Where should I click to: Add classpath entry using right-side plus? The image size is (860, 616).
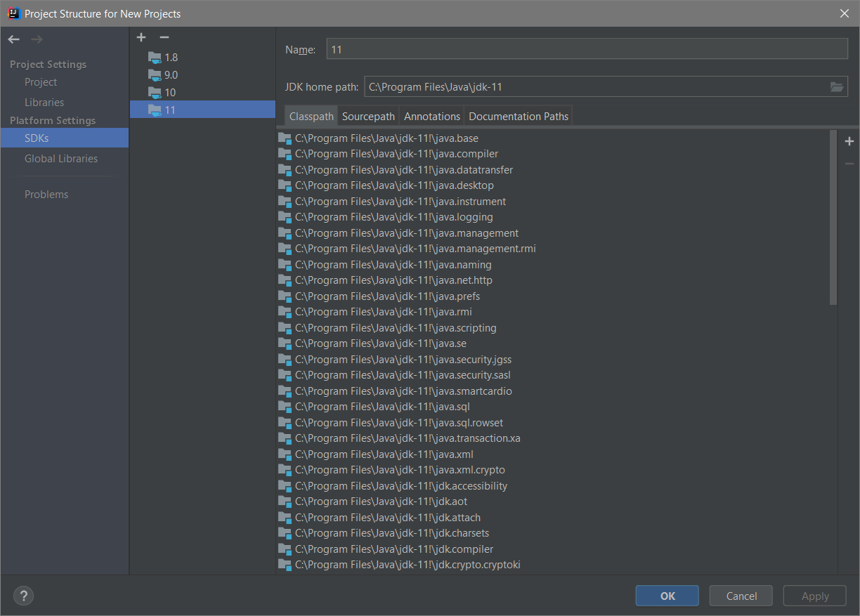[x=849, y=142]
